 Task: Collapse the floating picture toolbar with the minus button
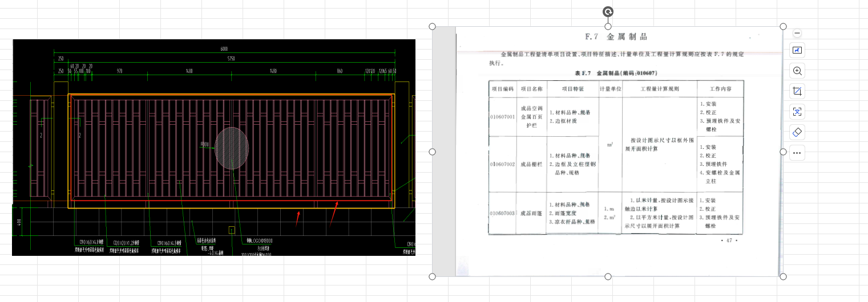pyautogui.click(x=797, y=34)
